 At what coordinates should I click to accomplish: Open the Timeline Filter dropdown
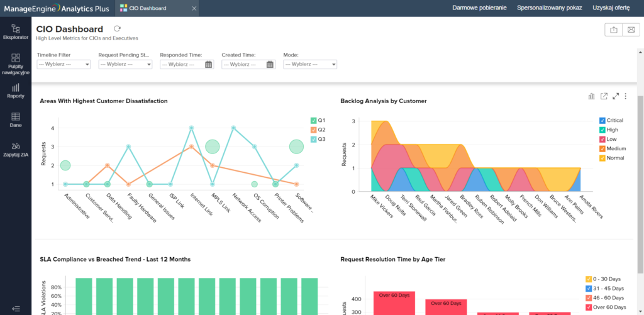click(64, 64)
